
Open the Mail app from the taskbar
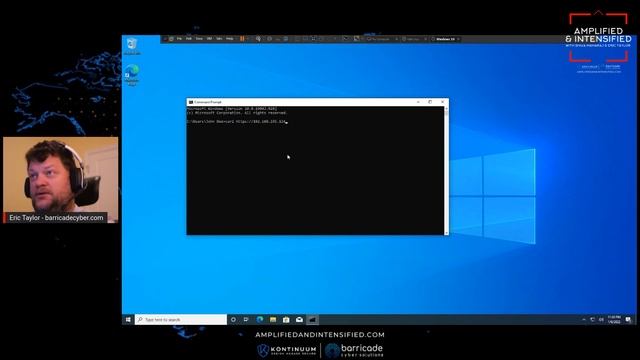tap(299, 320)
